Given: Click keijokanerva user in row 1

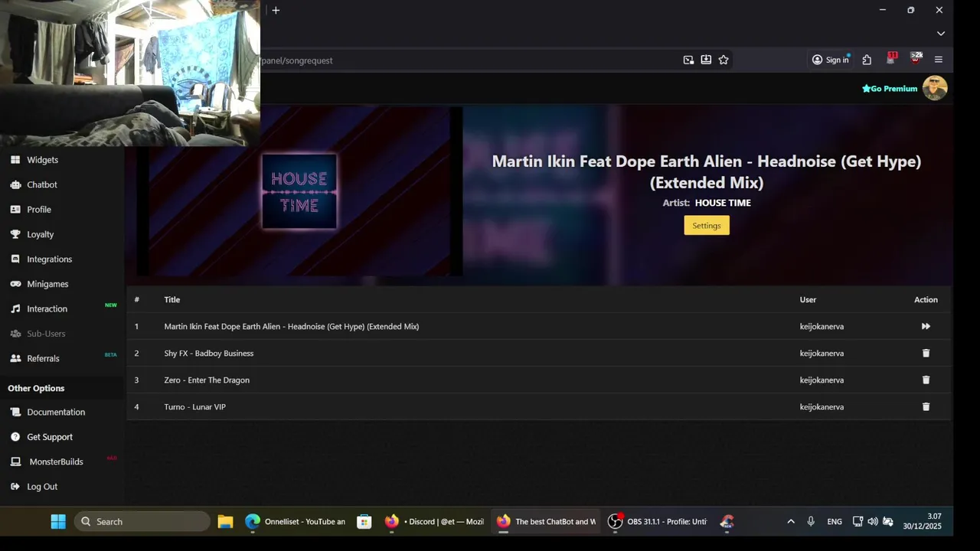Looking at the screenshot, I should point(822,327).
